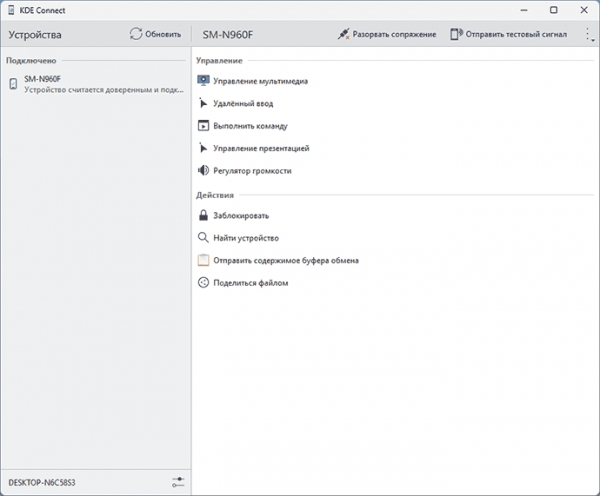
Task: Minimize the KDE Connect window
Action: (524, 10)
